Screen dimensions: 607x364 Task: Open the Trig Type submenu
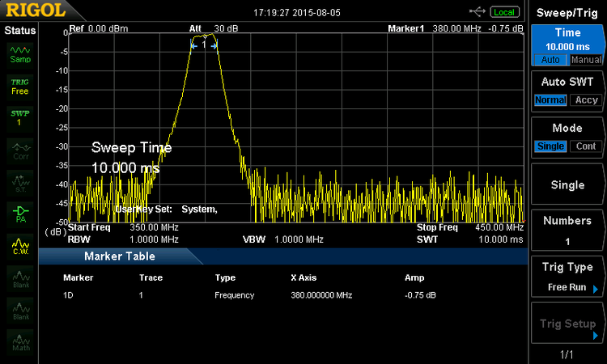point(567,278)
